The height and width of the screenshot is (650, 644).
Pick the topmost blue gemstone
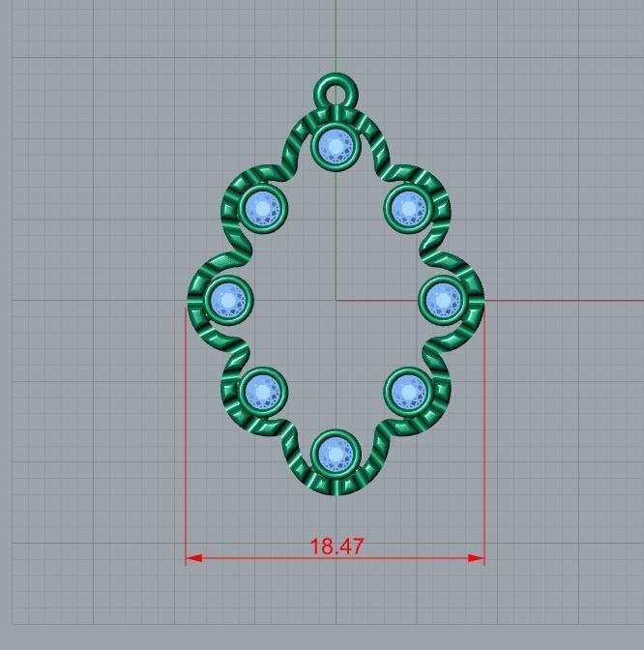click(336, 146)
